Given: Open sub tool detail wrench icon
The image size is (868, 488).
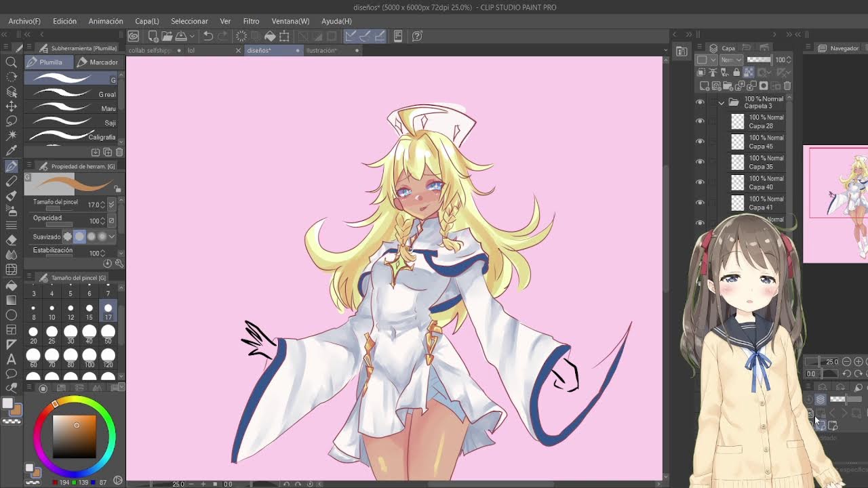Looking at the screenshot, I should pyautogui.click(x=119, y=263).
